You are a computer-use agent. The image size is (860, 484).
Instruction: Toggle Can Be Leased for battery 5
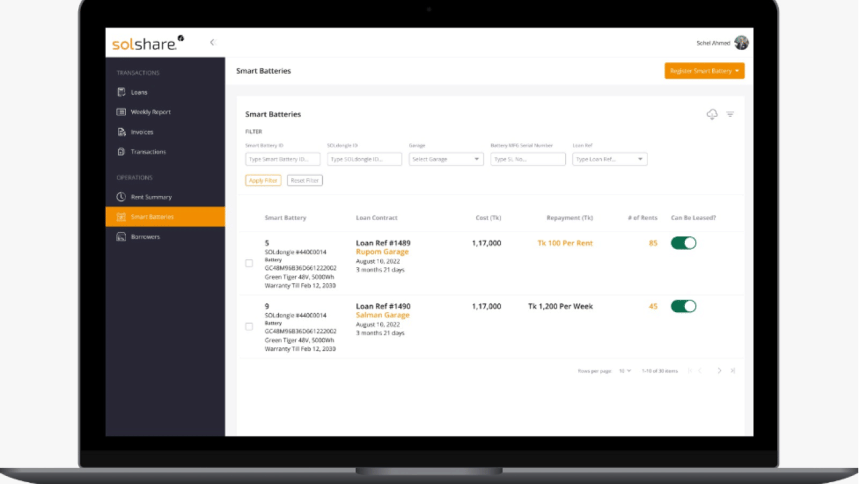point(683,243)
